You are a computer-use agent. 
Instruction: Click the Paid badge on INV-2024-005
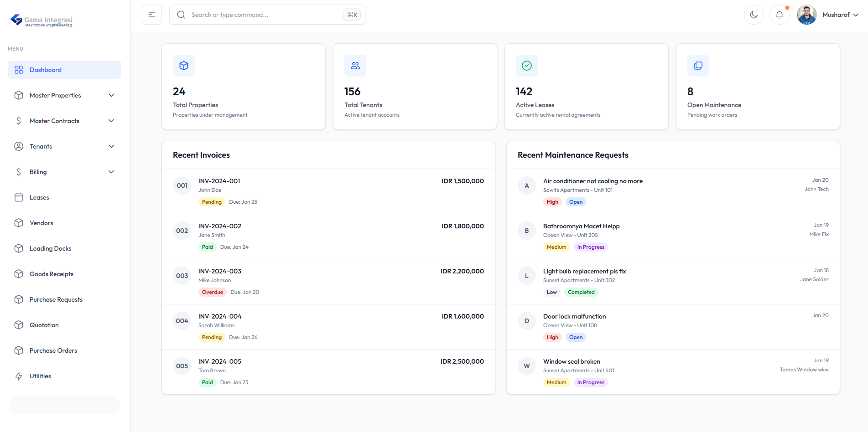[208, 382]
